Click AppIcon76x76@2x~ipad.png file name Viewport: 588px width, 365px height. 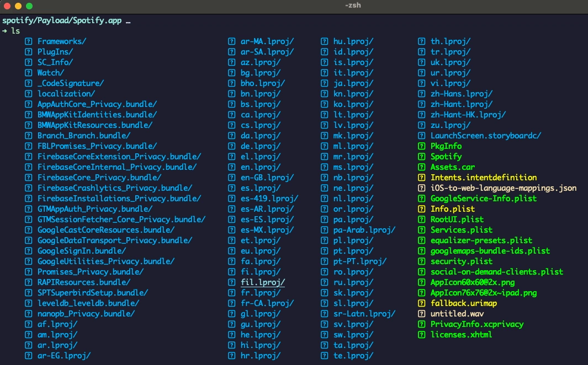click(x=484, y=293)
